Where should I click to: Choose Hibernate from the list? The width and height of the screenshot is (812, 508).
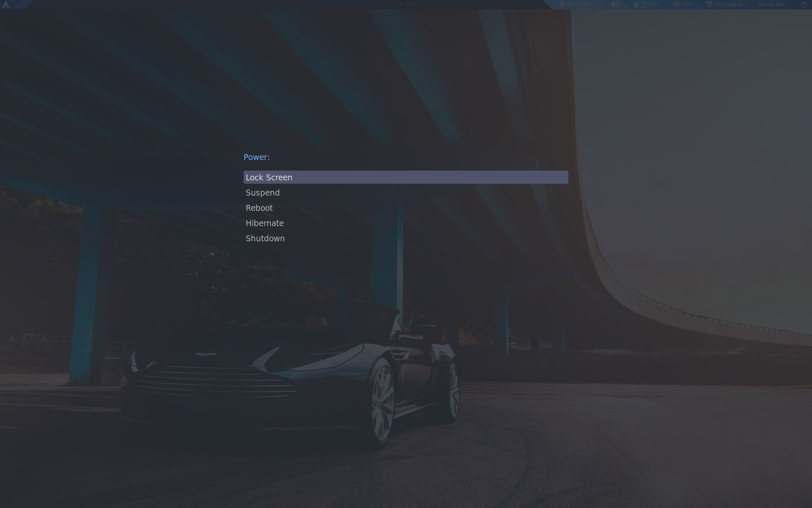point(265,223)
